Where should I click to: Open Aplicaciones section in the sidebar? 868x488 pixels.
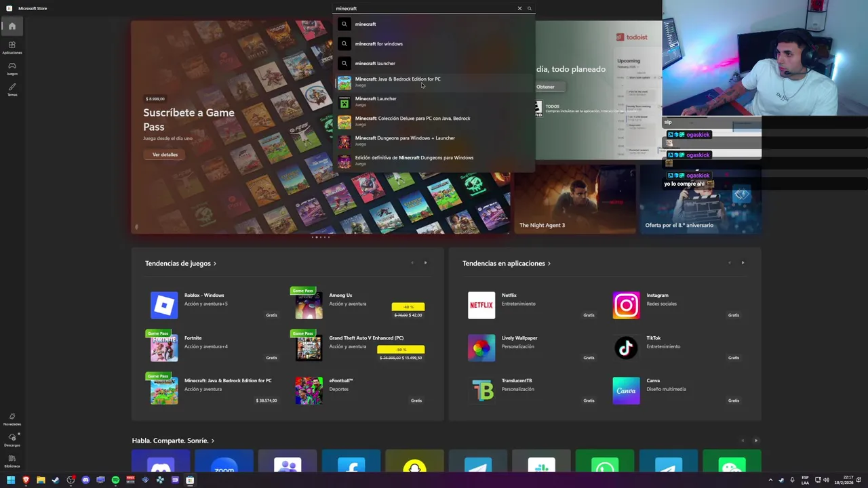pos(12,47)
